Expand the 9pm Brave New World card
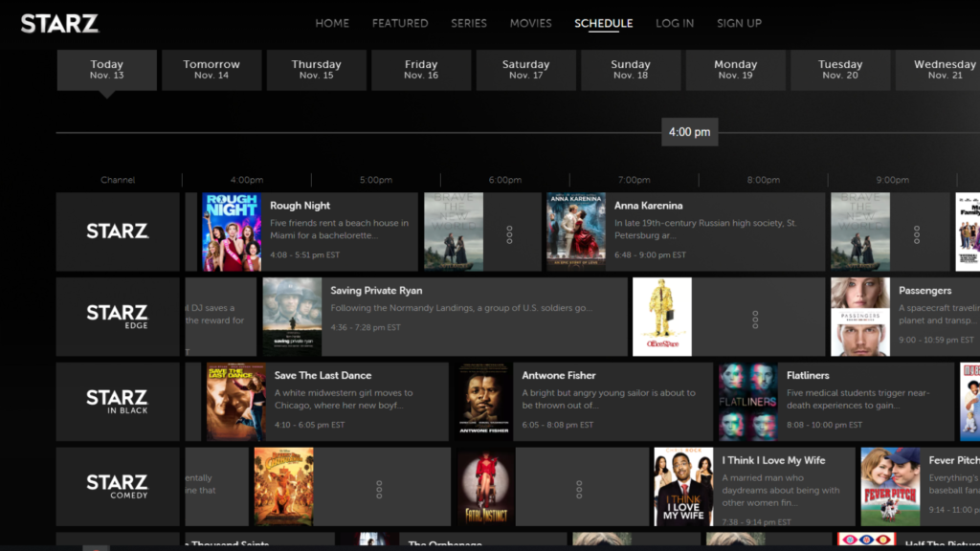 point(916,234)
